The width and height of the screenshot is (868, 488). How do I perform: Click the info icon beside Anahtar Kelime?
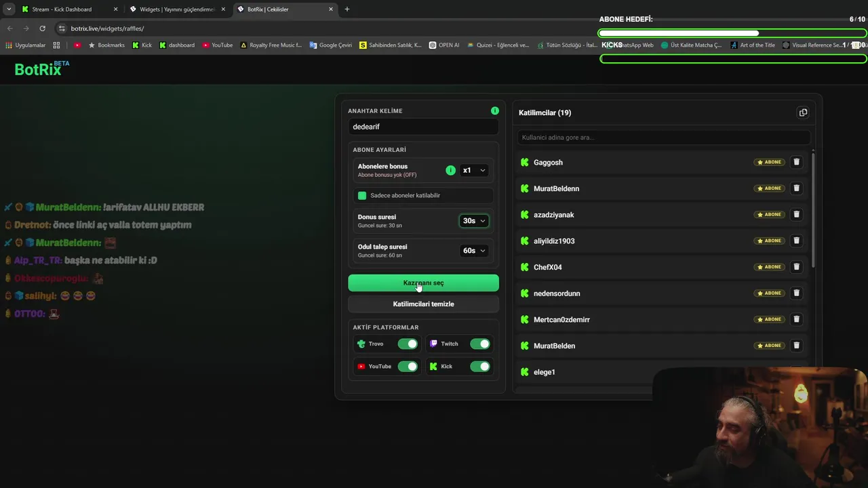click(495, 110)
